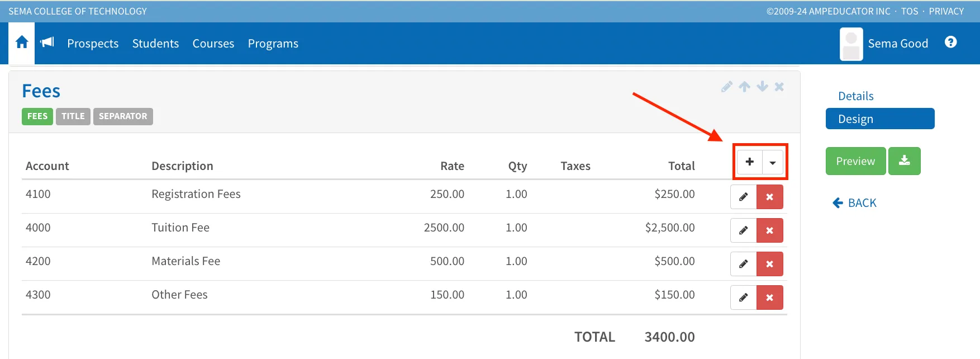Edit the Tuition Fee row
Screen dimensions: 980x359
tap(744, 230)
